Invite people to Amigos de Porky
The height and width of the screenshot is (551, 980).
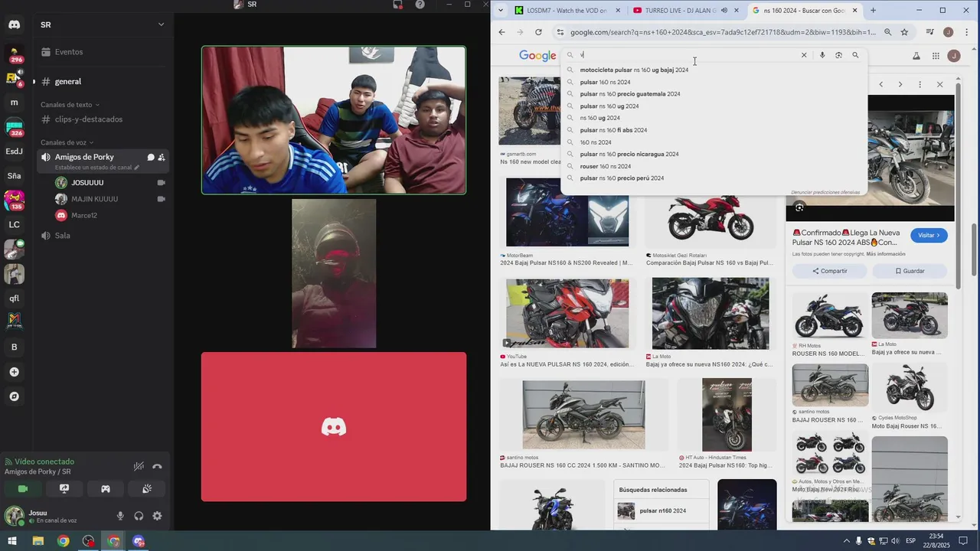[x=162, y=158]
